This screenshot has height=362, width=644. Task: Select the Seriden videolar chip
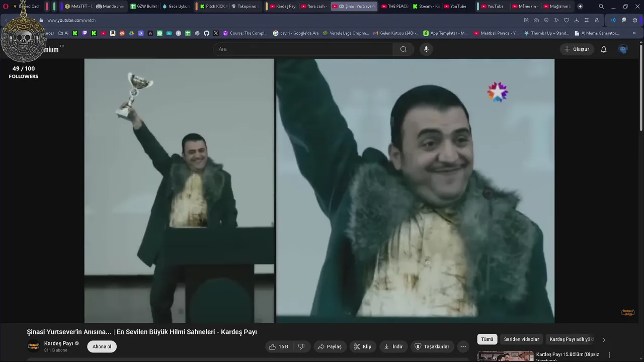click(521, 339)
